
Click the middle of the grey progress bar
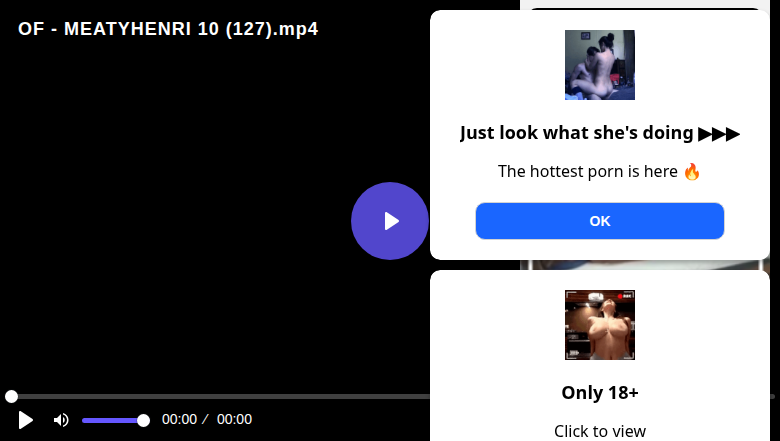click(x=219, y=396)
